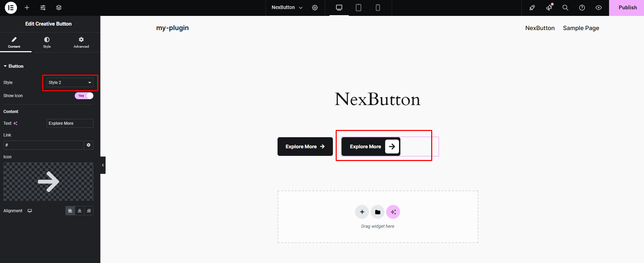Open link options gear icon
Screen dimensions: 644x263
(89, 145)
